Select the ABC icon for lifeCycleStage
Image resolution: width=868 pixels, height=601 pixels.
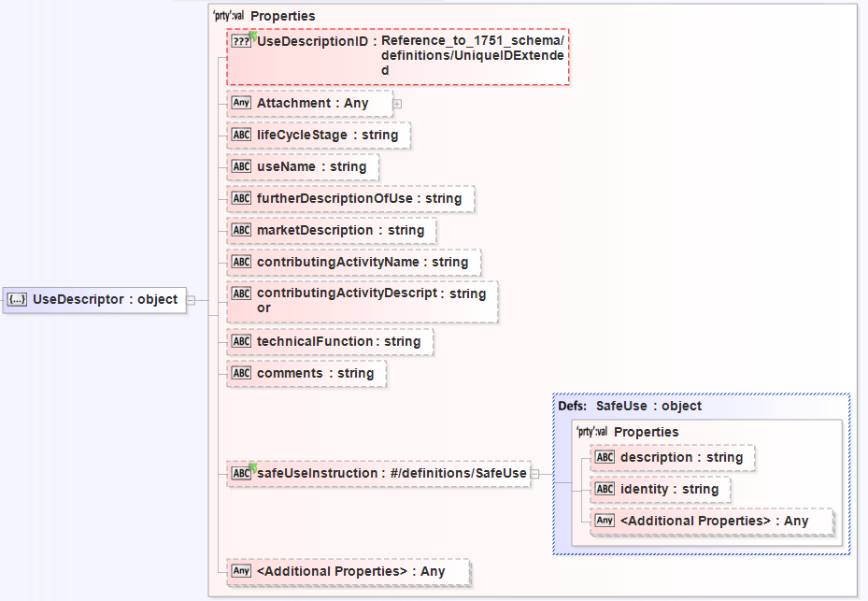point(241,135)
